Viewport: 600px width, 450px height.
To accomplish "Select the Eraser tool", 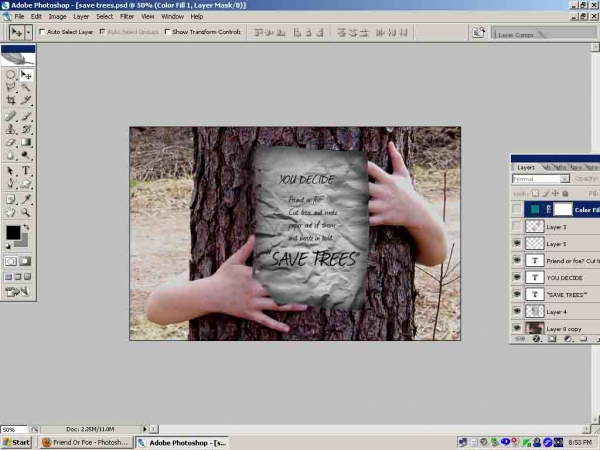I will pos(10,142).
